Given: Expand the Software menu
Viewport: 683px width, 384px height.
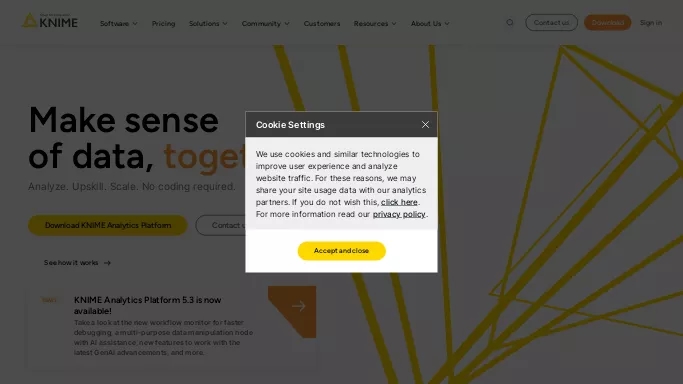Looking at the screenshot, I should pos(118,24).
